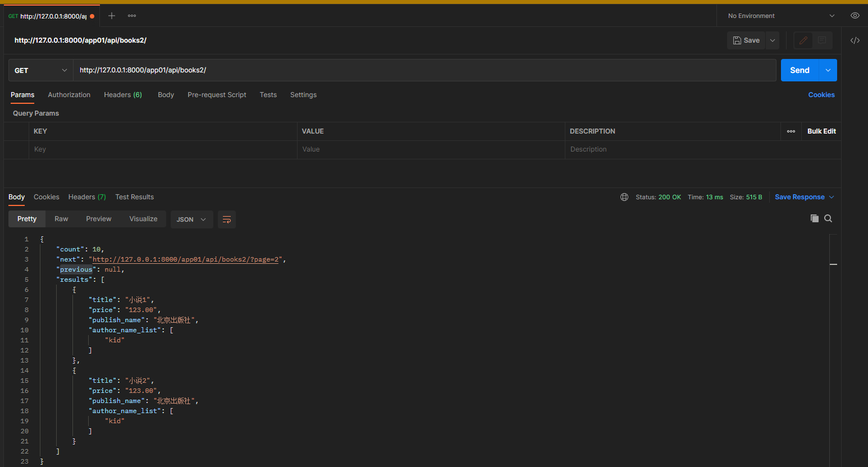The image size is (868, 467).
Task: Expand the Send button dropdown arrow
Action: coord(828,70)
